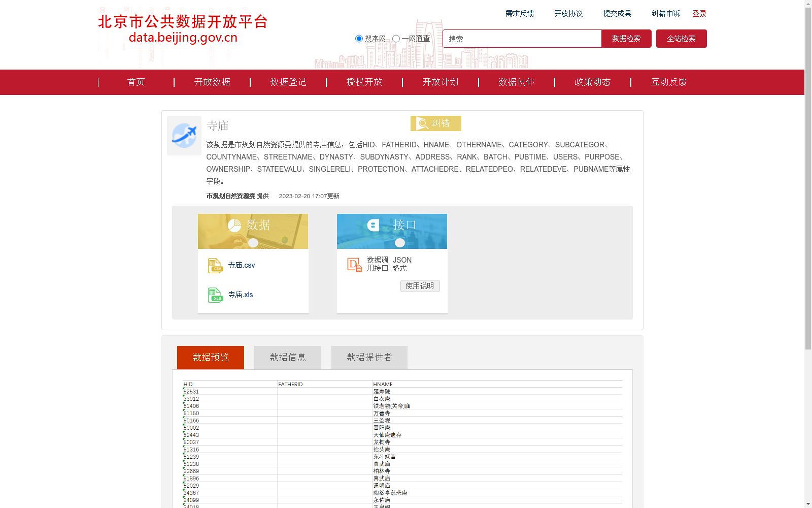Viewport: 812px width, 508px height.
Task: Click the cell 陶然亭慈悲庵
Action: [x=390, y=493]
